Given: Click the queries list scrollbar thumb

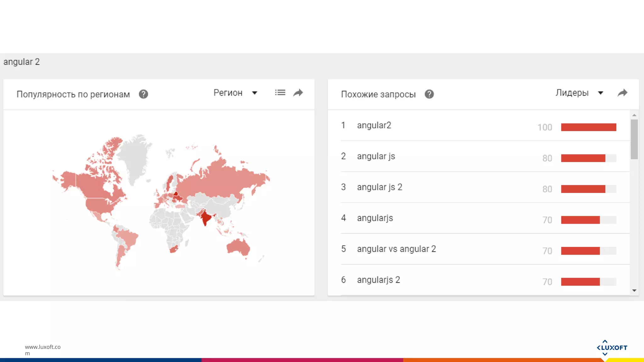Looking at the screenshot, I should click(634, 139).
